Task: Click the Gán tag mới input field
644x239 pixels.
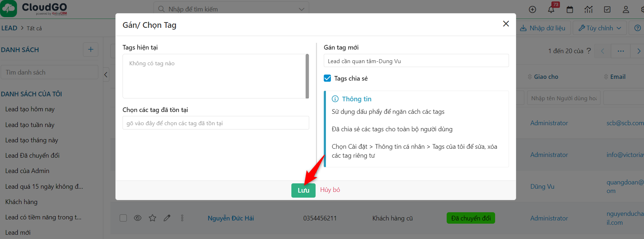Action: 416,61
